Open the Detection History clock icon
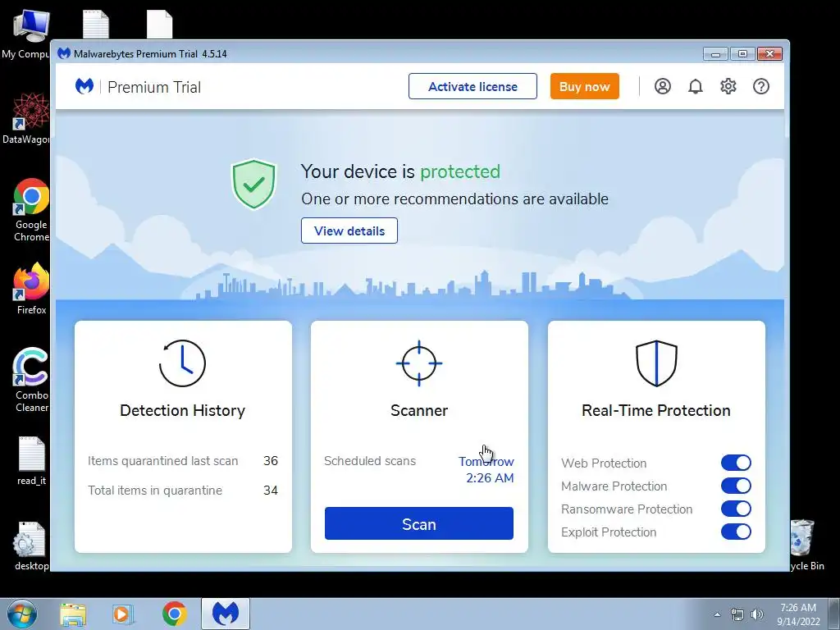840x630 pixels. click(x=183, y=363)
